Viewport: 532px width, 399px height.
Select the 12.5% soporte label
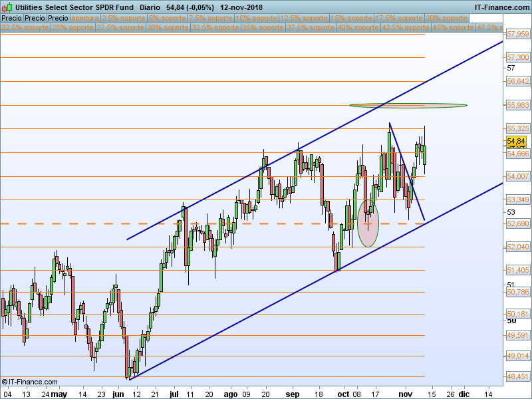304,18
